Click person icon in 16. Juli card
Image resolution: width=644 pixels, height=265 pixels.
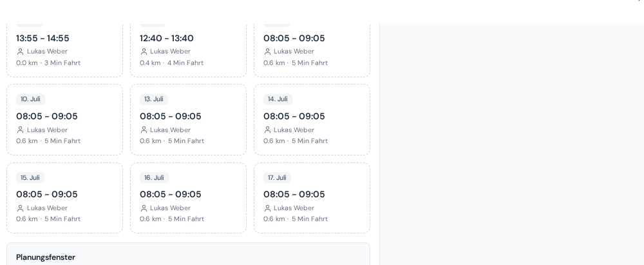pos(144,208)
